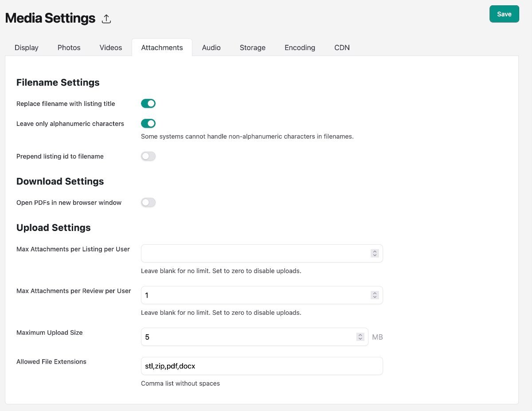Click the Allowed File Extensions input
The image size is (532, 411).
(x=262, y=366)
